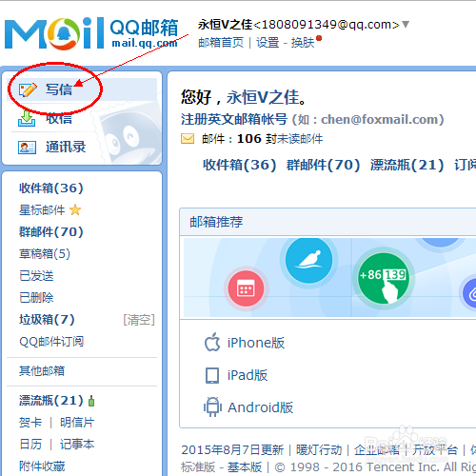Open 草稿箱(5) drafts folder
Image resolution: width=476 pixels, height=476 pixels.
point(45,254)
